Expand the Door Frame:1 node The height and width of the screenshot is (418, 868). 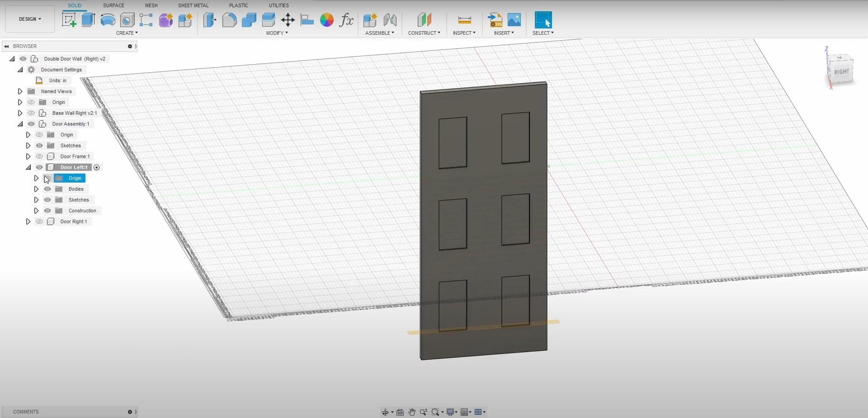[x=28, y=156]
